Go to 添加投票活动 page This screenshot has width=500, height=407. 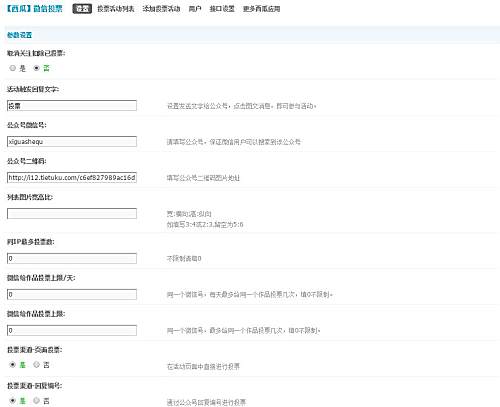click(x=161, y=9)
